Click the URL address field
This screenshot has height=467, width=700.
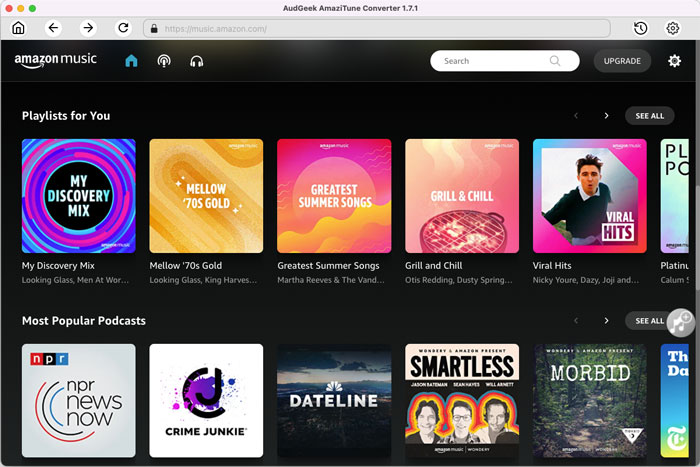coord(377,29)
